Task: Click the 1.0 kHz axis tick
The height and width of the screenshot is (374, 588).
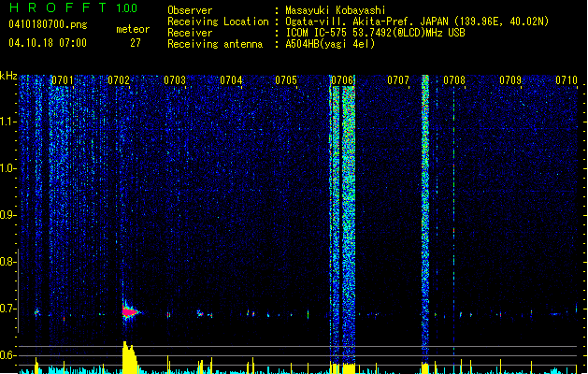Action: pyautogui.click(x=7, y=168)
